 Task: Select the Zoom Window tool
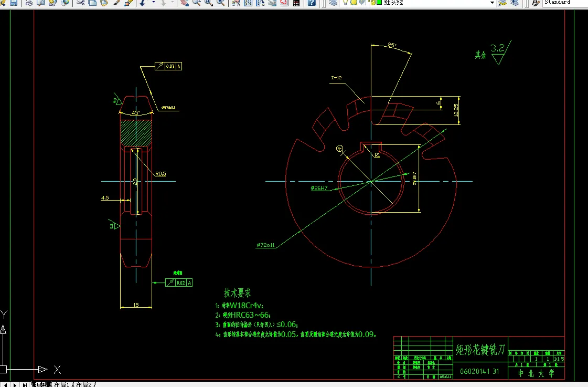208,3
